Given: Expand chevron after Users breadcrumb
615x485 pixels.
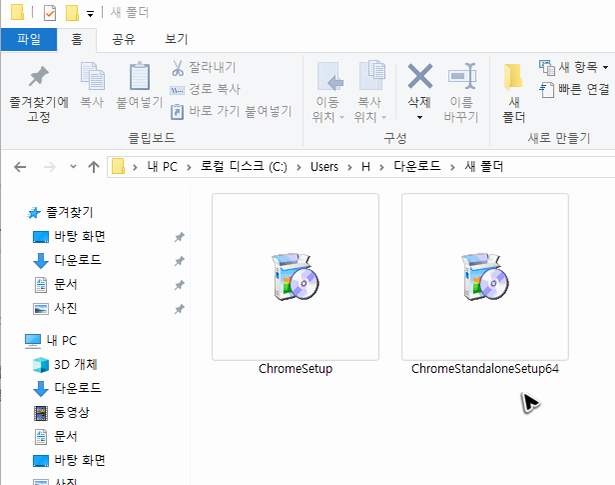Looking at the screenshot, I should pyautogui.click(x=349, y=168).
